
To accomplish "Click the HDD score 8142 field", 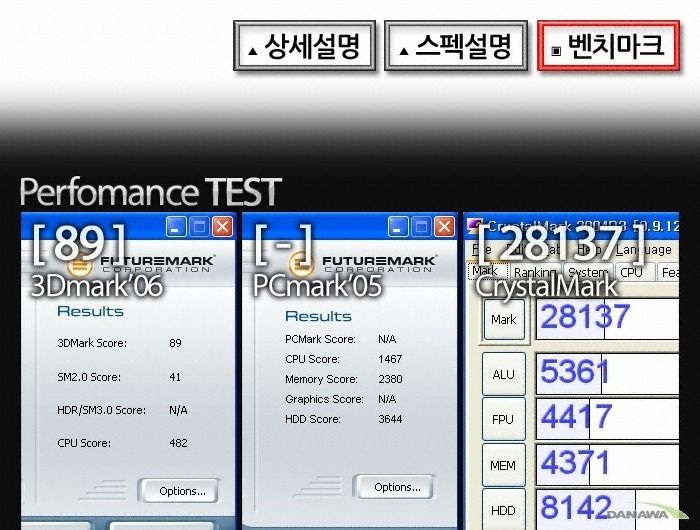I will tap(607, 510).
